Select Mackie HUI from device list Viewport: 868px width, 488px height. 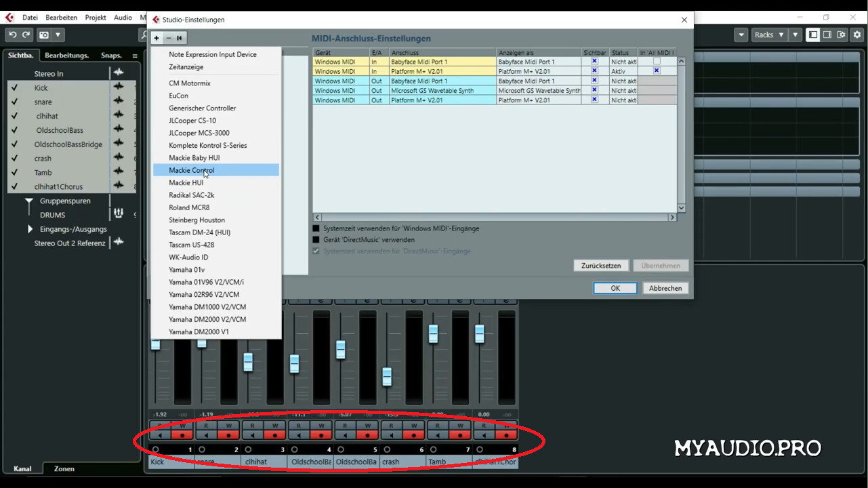(x=186, y=182)
